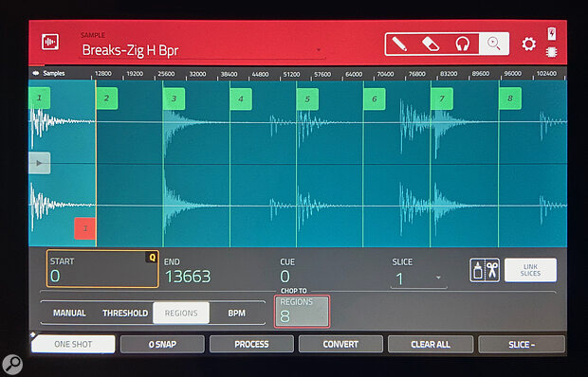
Task: Select slice marker 5 in the waveform
Action: pyautogui.click(x=307, y=99)
